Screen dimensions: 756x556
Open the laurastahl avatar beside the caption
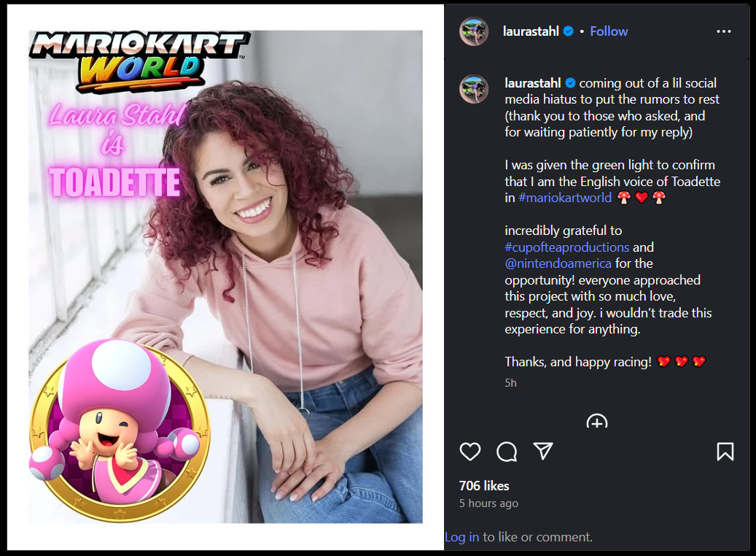[x=474, y=89]
